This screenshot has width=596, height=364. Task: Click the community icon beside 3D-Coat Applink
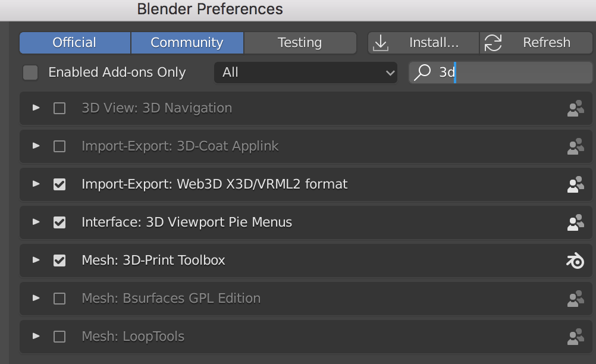coord(575,146)
